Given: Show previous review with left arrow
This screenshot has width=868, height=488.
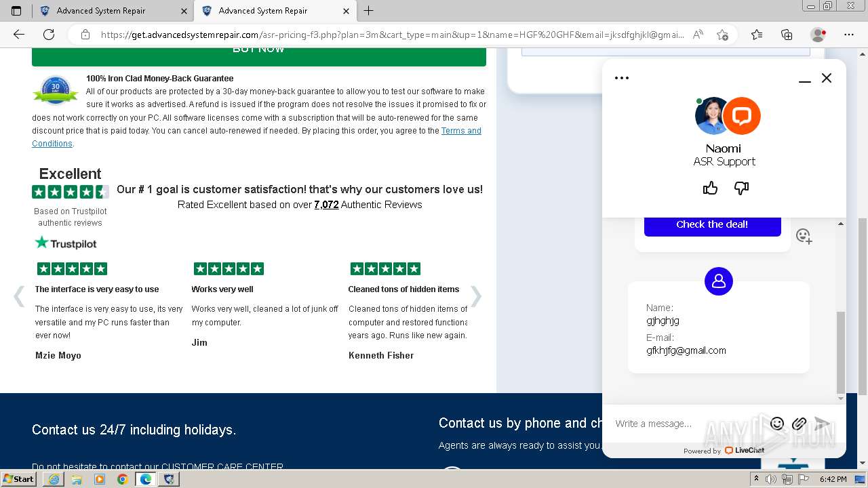Looking at the screenshot, I should 19,296.
